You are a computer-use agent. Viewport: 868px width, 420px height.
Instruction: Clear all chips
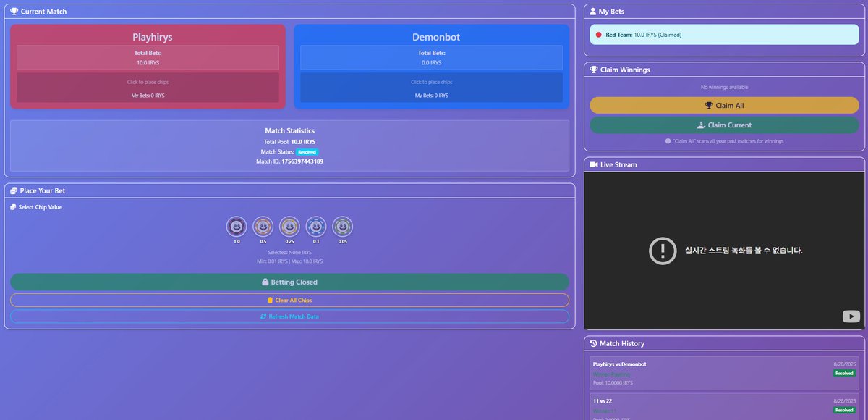289,300
